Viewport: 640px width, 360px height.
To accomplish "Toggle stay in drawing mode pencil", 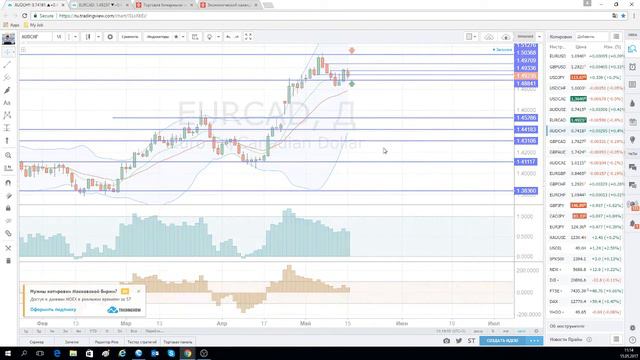I will pyautogui.click(x=8, y=196).
